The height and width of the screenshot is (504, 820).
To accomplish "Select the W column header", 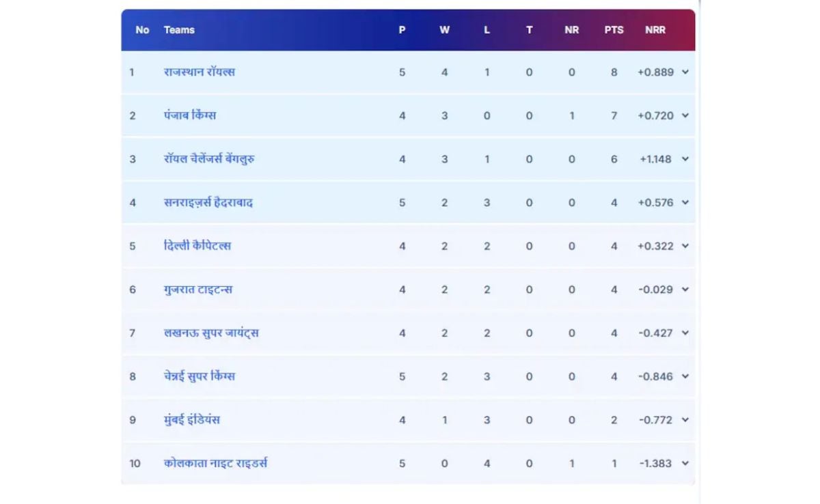I will coord(444,29).
